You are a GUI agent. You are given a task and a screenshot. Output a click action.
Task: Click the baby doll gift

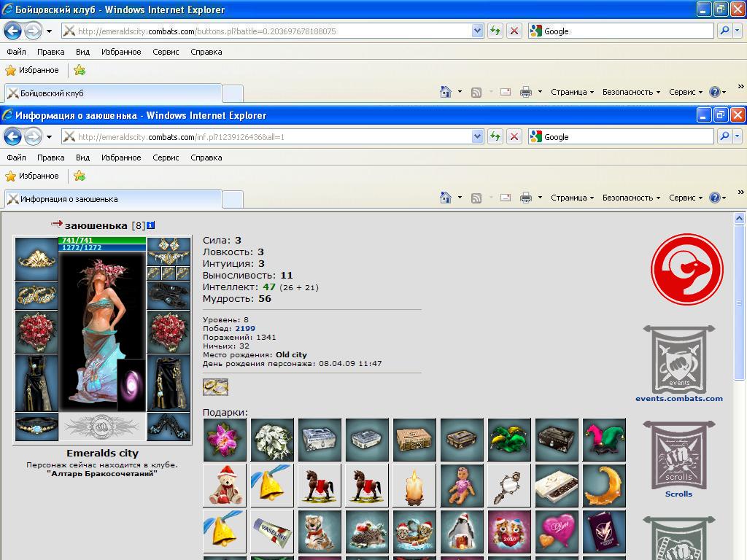click(462, 486)
